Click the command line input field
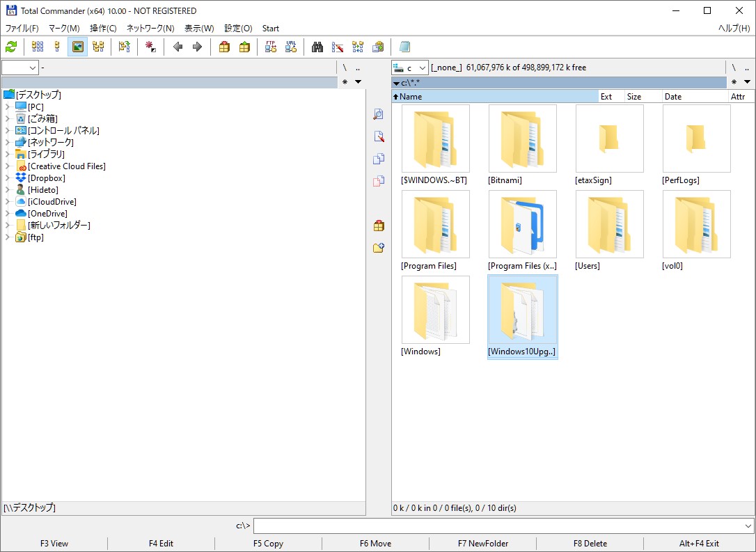The image size is (756, 552). [498, 526]
